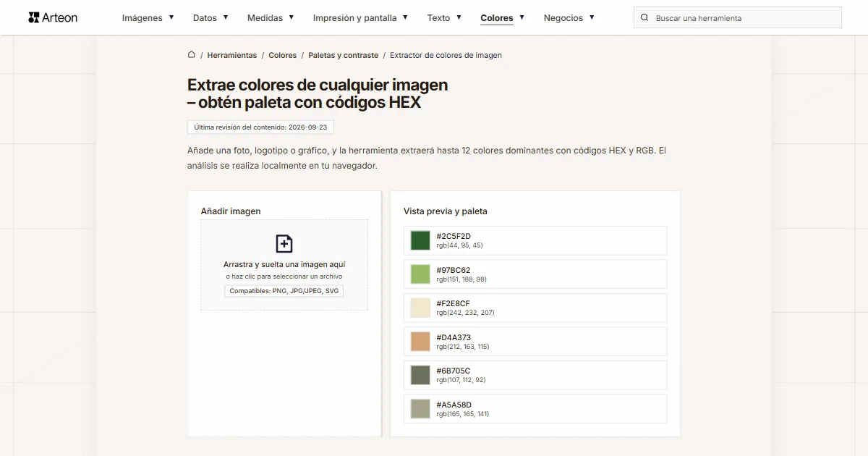
Task: Select the #6B705C olive gray swatch
Action: click(x=420, y=375)
